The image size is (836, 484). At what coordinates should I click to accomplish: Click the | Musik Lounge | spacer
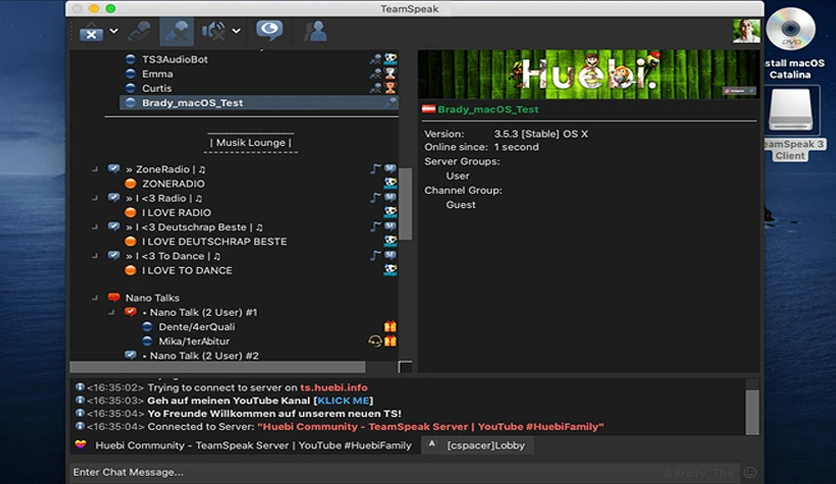point(251,142)
